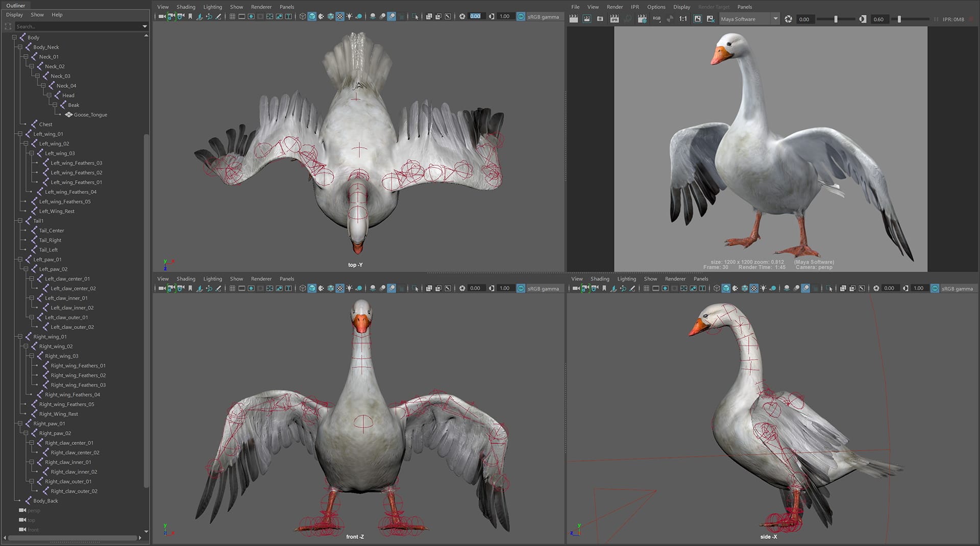Viewport: 980px width, 546px height.
Task: Click Render Region icon in Render View
Action: pyautogui.click(x=587, y=19)
